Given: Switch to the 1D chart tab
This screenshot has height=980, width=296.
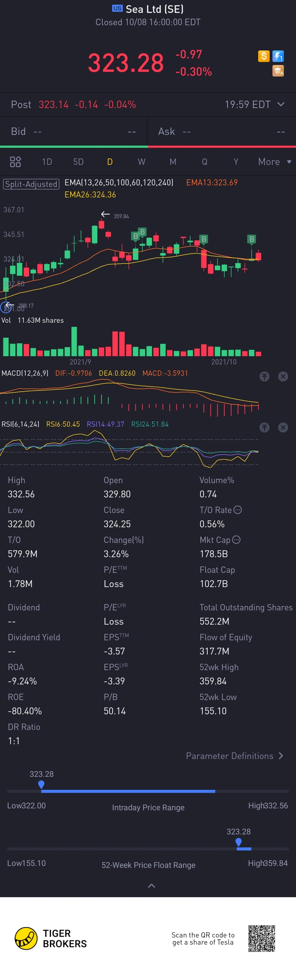Looking at the screenshot, I should point(47,162).
